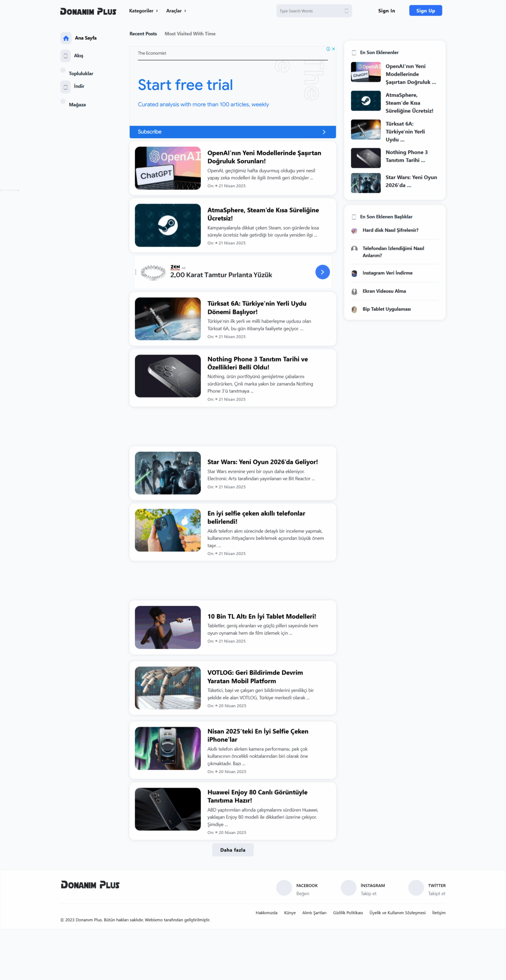Click avatar next to Telefondan İzlendiğimi Nasıl Anlarım

(354, 249)
